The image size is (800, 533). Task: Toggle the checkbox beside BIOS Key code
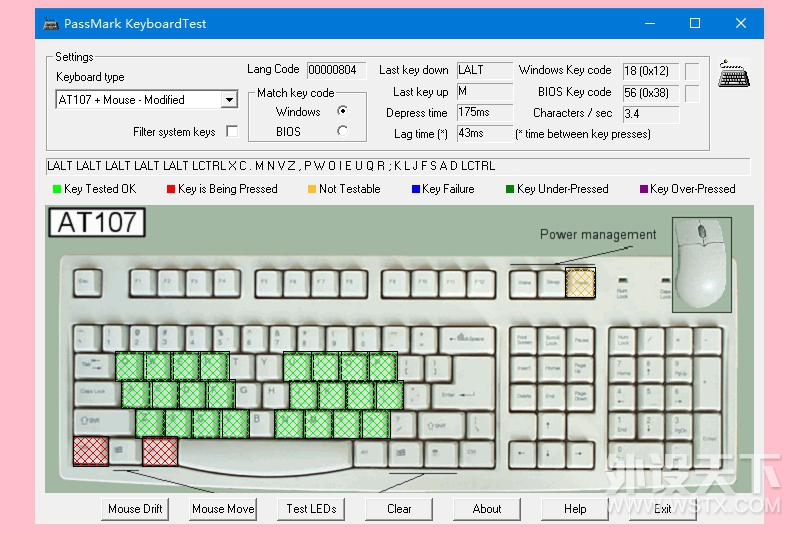[x=692, y=93]
